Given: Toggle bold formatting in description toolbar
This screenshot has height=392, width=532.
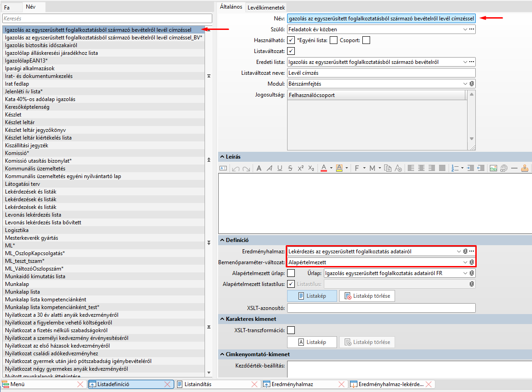Looking at the screenshot, I should [x=259, y=168].
